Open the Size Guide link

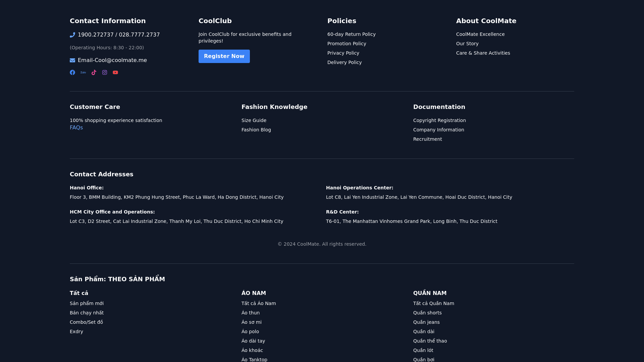point(254,120)
